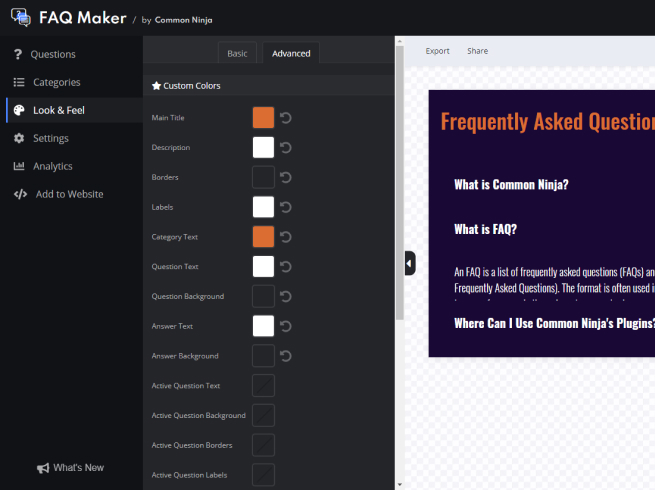Image resolution: width=655 pixels, height=490 pixels.
Task: Collapse the 'What is FAQ?' question
Action: tap(485, 229)
